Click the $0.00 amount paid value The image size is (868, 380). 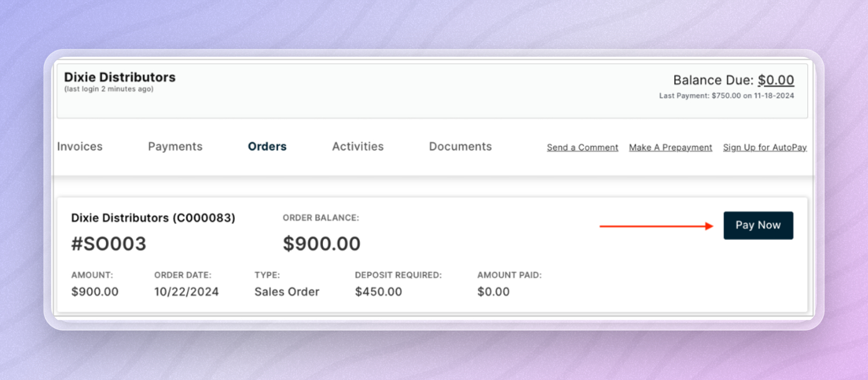point(493,292)
